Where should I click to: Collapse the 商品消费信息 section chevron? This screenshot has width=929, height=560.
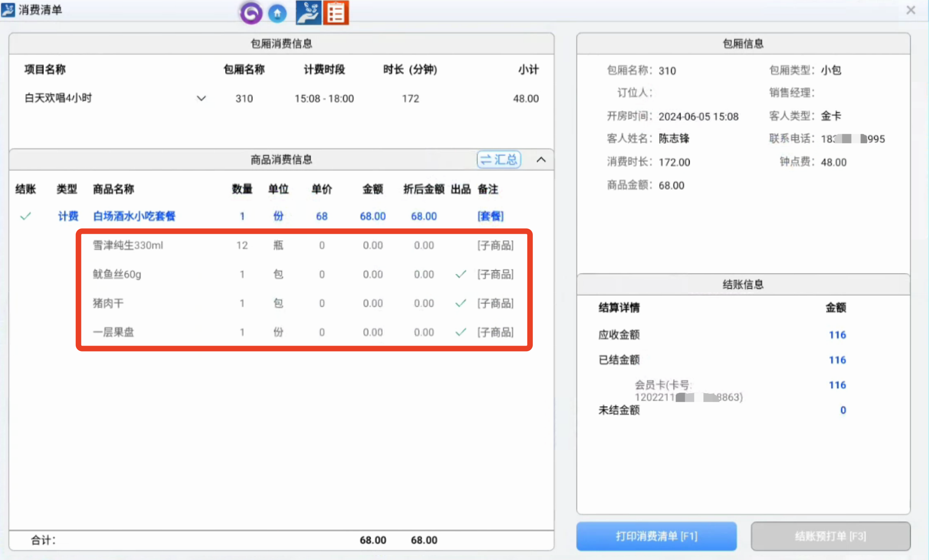[x=541, y=160]
